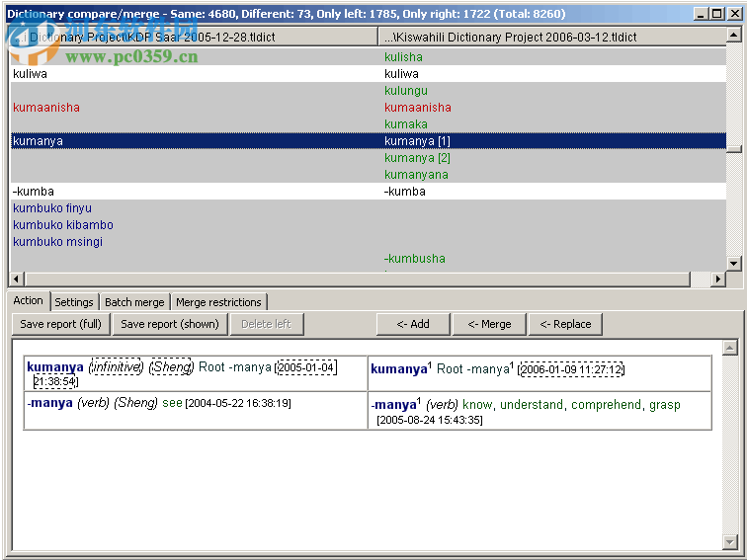The height and width of the screenshot is (560, 747).
Task: Select the right-column header for 2006-03-12.tldict
Action: [x=552, y=37]
